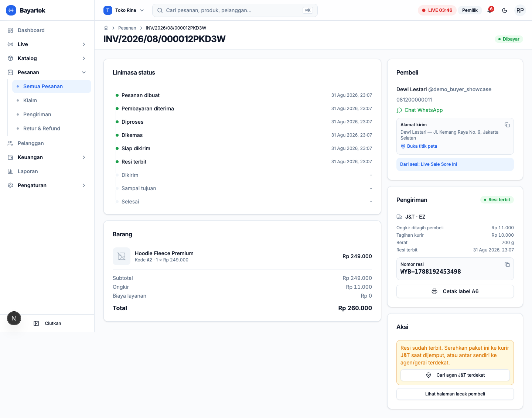Click the Pemilik role badge

(x=470, y=10)
